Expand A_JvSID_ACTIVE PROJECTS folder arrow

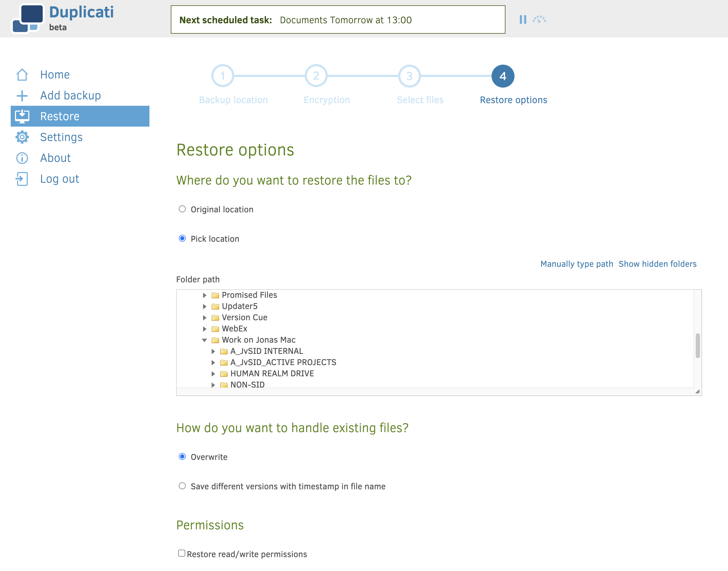(x=213, y=362)
